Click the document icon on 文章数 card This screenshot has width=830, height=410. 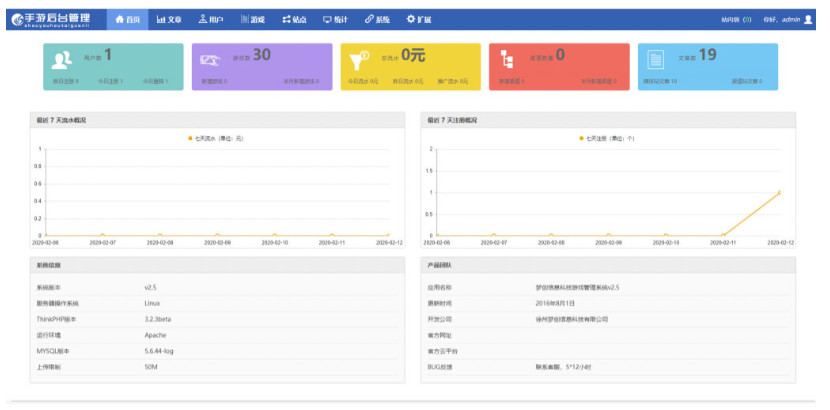[657, 60]
